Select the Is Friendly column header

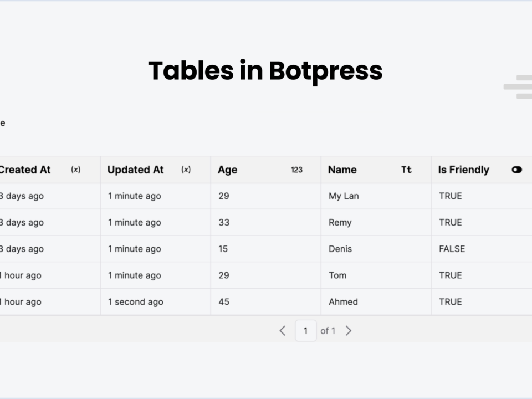pos(463,170)
